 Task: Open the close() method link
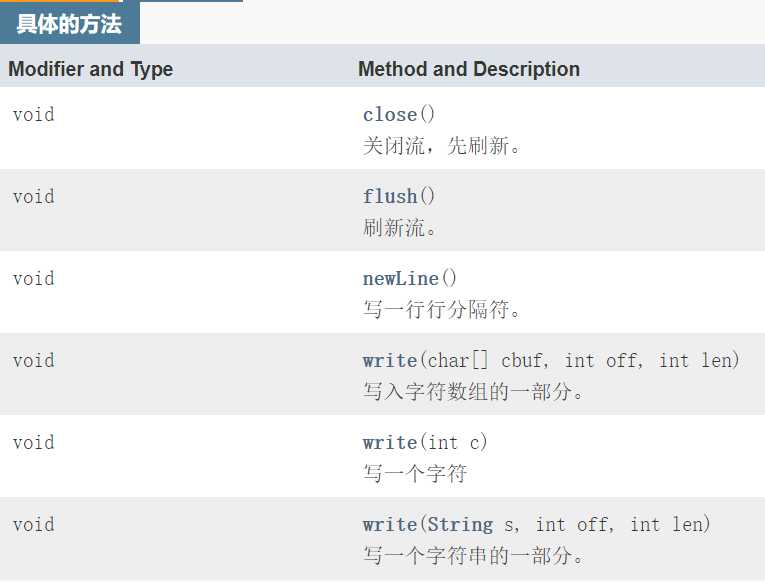390,115
